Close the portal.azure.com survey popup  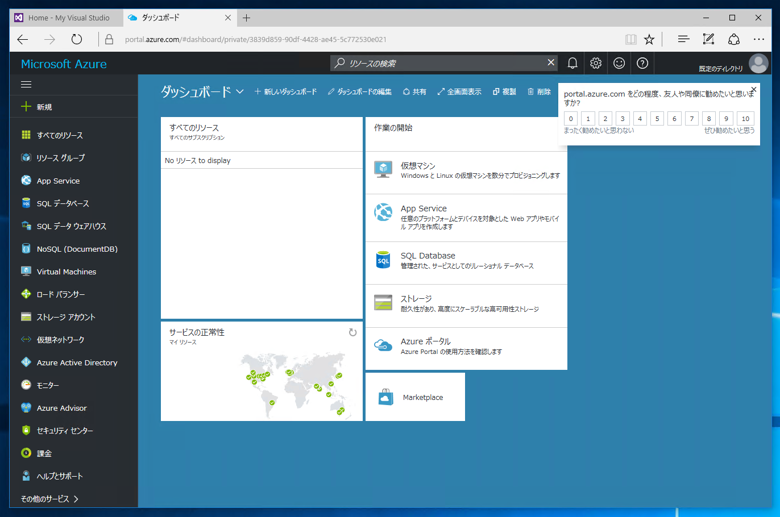click(754, 90)
